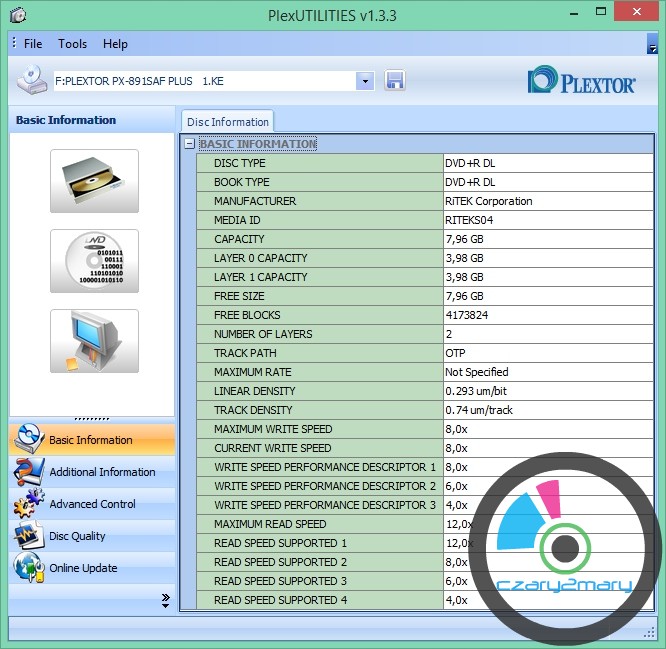
Task: Open the File menu
Action: point(33,44)
